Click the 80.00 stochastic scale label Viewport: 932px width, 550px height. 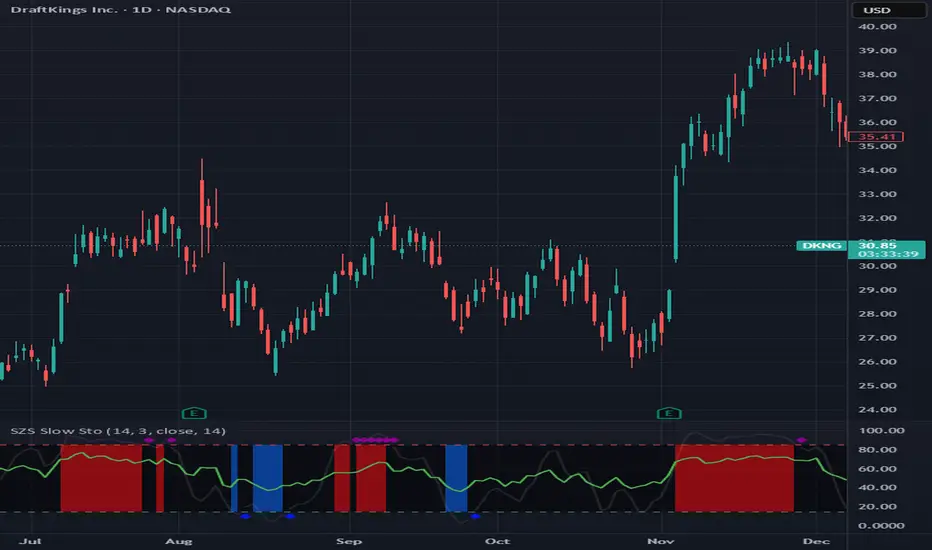coord(877,450)
